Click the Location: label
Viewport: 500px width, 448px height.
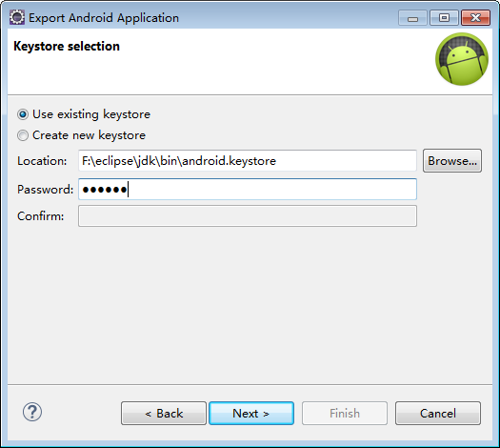tap(42, 161)
